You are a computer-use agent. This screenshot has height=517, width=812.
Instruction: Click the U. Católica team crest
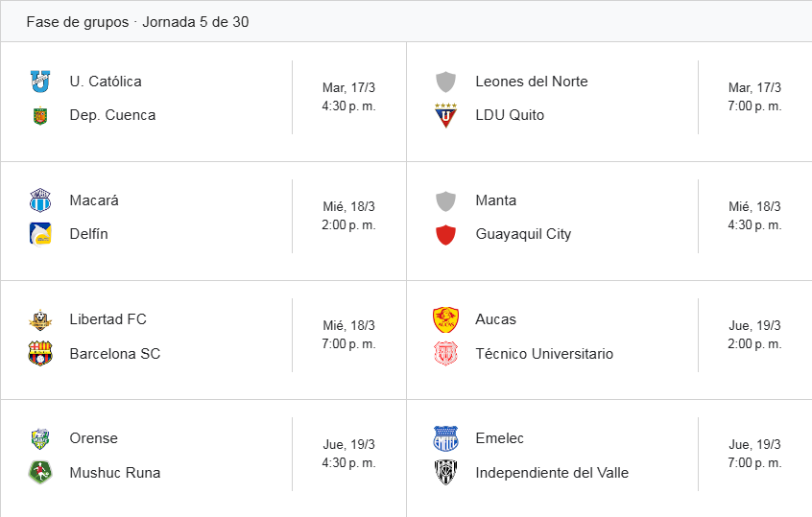click(x=39, y=82)
